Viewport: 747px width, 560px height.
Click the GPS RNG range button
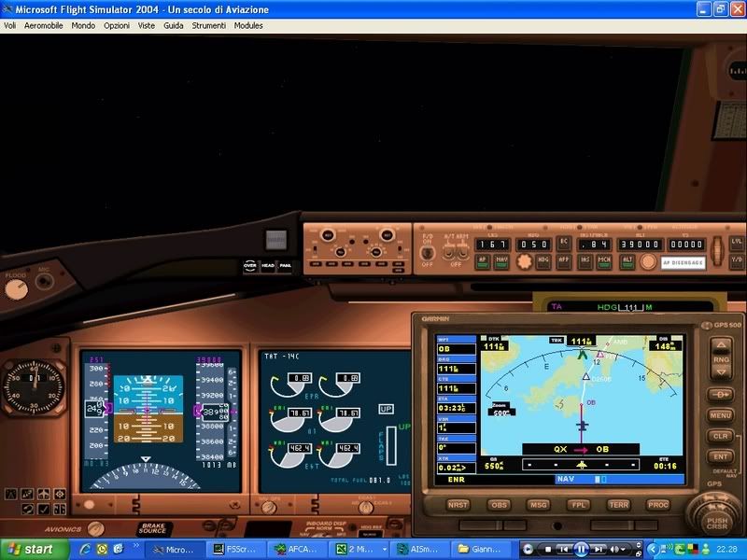click(721, 359)
